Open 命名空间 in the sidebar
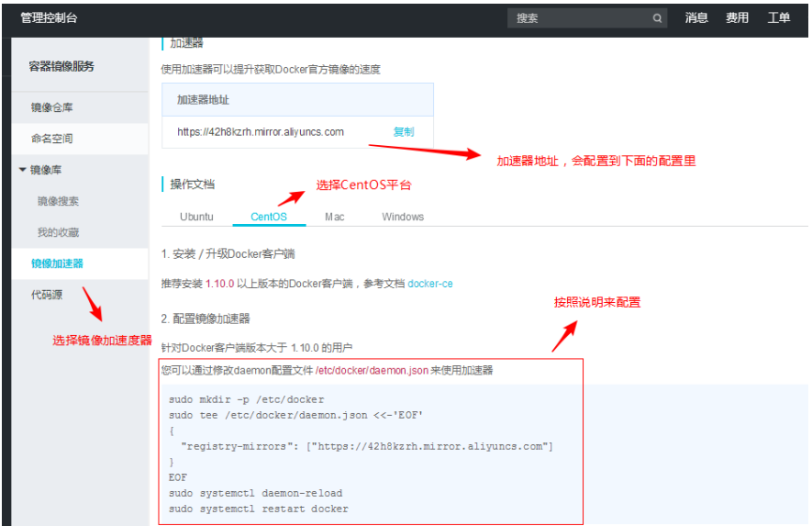 [80, 139]
